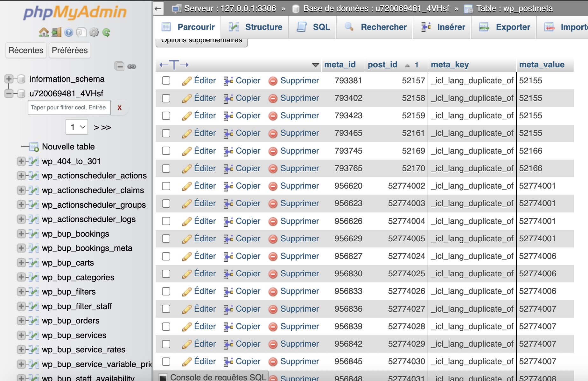Expand the information_schema database node
This screenshot has height=381, width=588.
(x=9, y=79)
